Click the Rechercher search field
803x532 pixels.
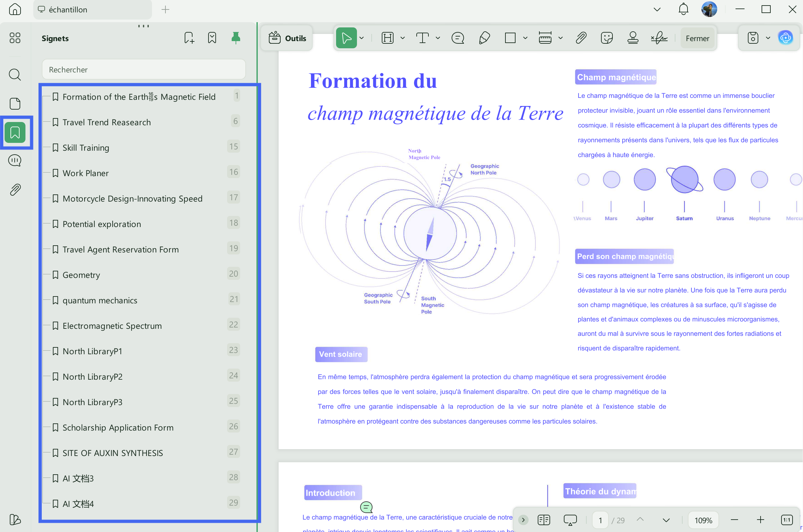click(x=144, y=69)
